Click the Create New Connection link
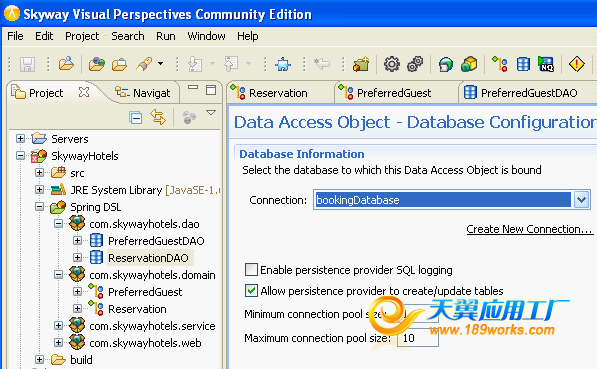This screenshot has width=597, height=369. click(530, 229)
